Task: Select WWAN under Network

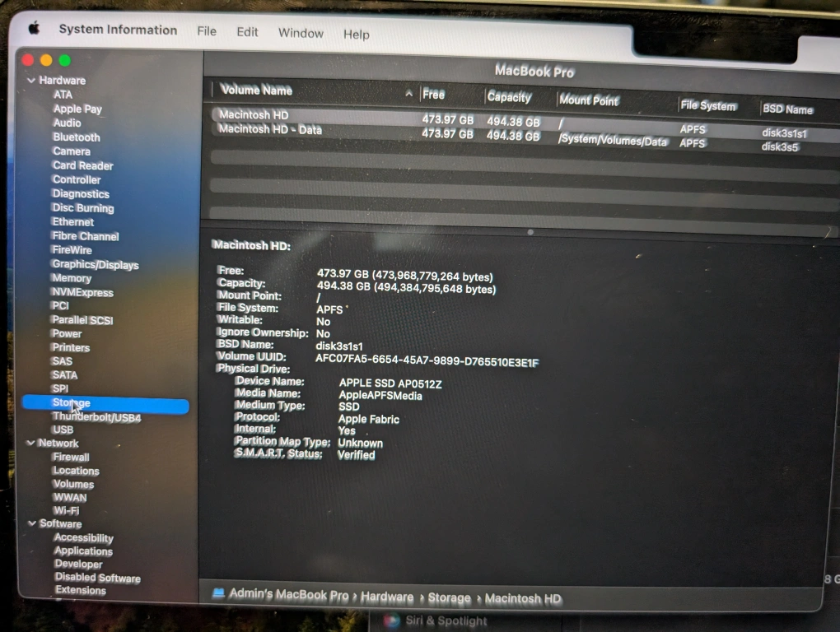Action: coord(70,498)
